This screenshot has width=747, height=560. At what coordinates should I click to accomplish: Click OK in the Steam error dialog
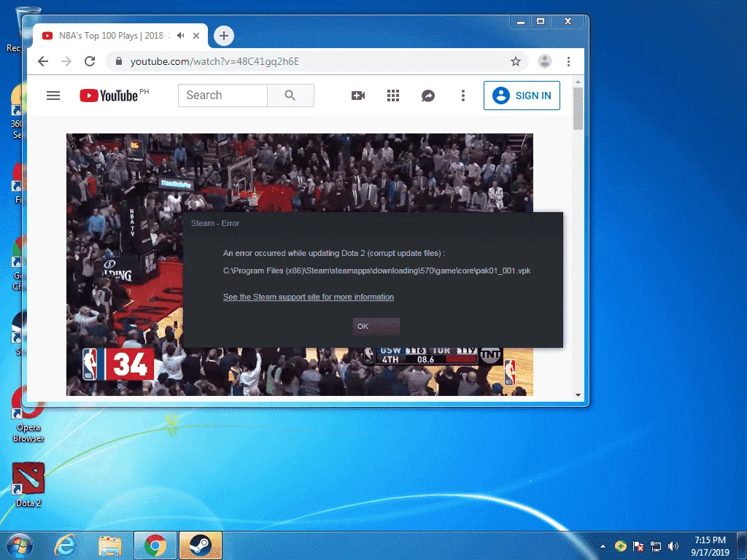pos(376,326)
